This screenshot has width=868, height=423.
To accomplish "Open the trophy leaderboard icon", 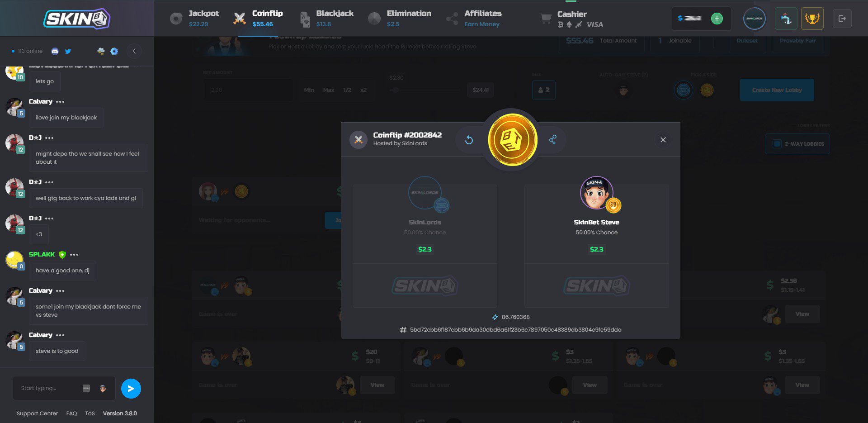I will (x=812, y=19).
